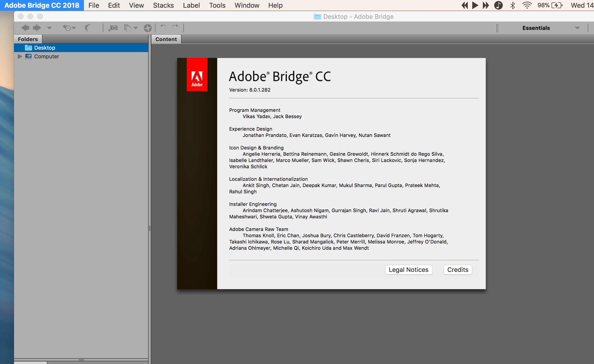Open the Stacks menu
This screenshot has width=594, height=364.
[163, 5]
